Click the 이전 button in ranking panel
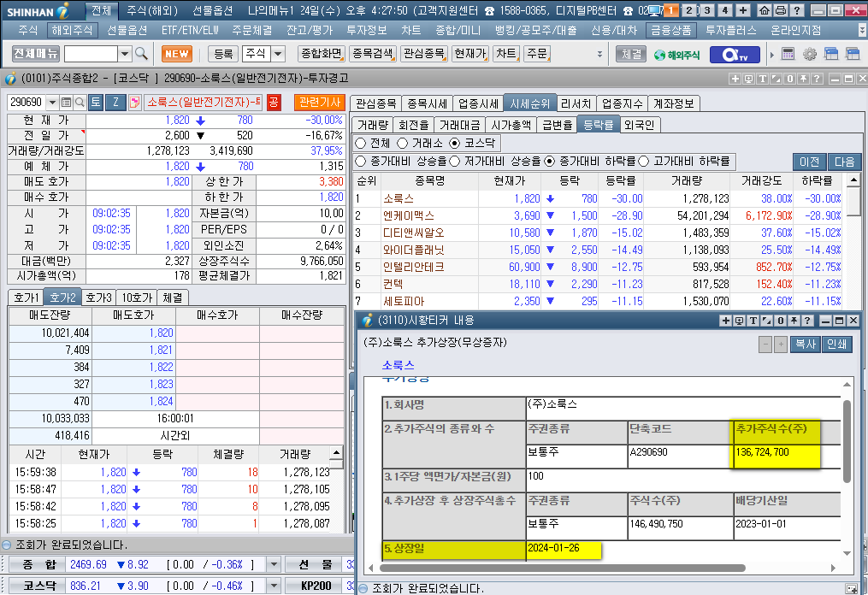 click(809, 162)
